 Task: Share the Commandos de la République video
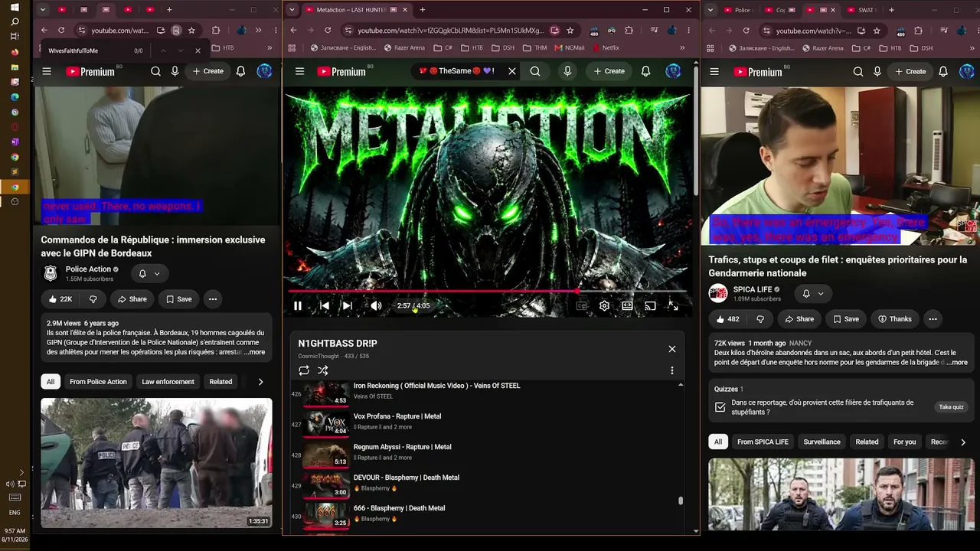tap(132, 299)
